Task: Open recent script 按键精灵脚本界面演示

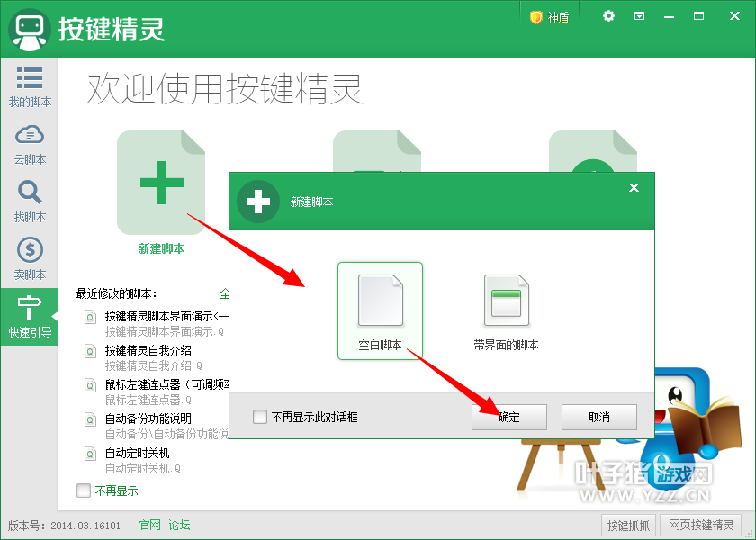Action: coord(166,316)
